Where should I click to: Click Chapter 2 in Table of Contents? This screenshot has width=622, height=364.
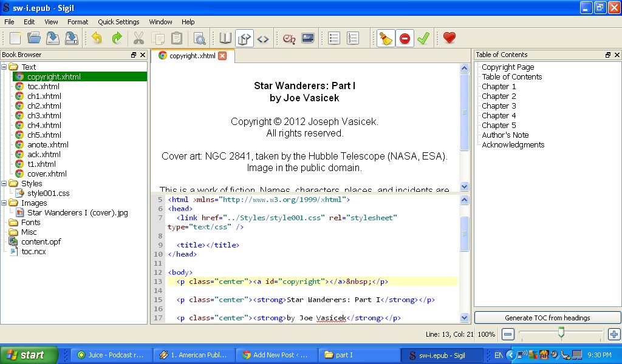pyautogui.click(x=499, y=96)
